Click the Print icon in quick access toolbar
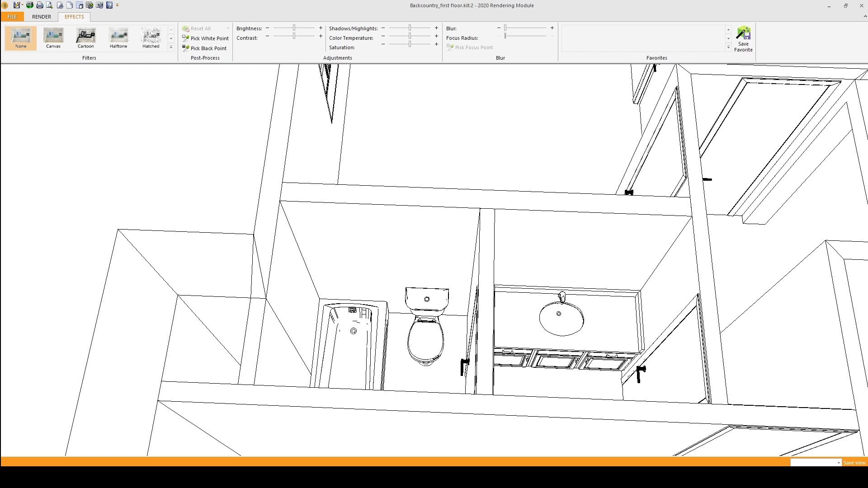This screenshot has height=488, width=868. click(39, 5)
